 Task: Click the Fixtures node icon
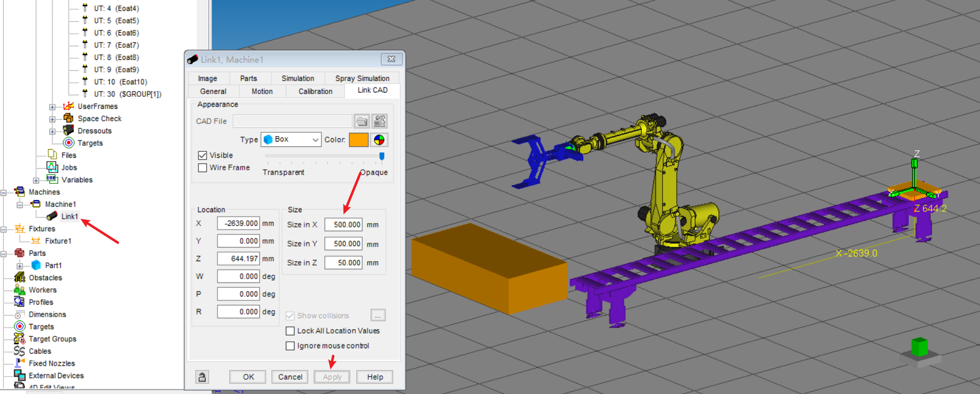pyautogui.click(x=20, y=229)
